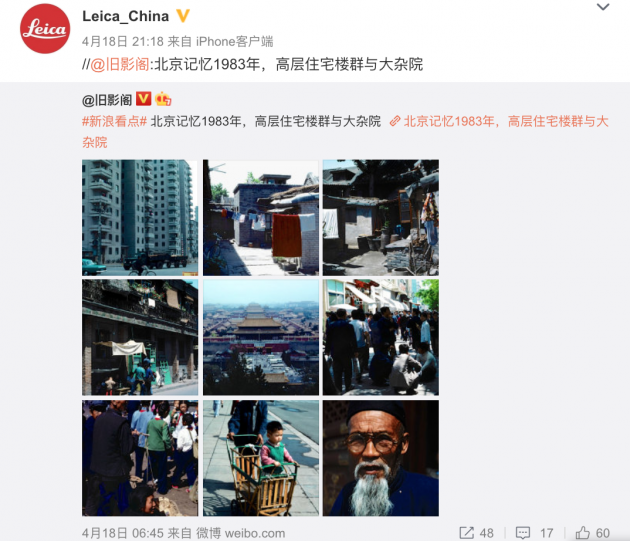View the high-rise apartment buildings photo
The image size is (630, 541).
pyautogui.click(x=140, y=217)
